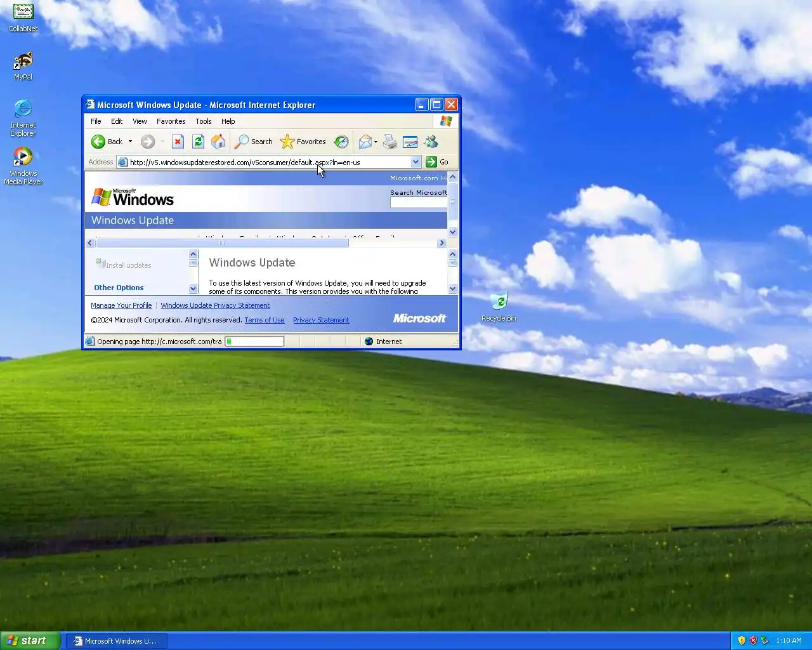This screenshot has height=650, width=812.
Task: Click the header frame scroll-up arrow
Action: [453, 178]
